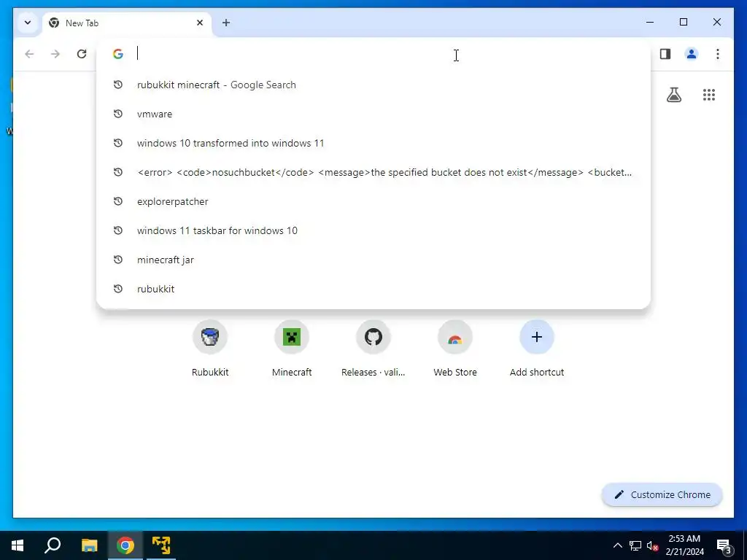Click the muted volume tray icon
Screen dimensions: 747x560
(x=652, y=545)
